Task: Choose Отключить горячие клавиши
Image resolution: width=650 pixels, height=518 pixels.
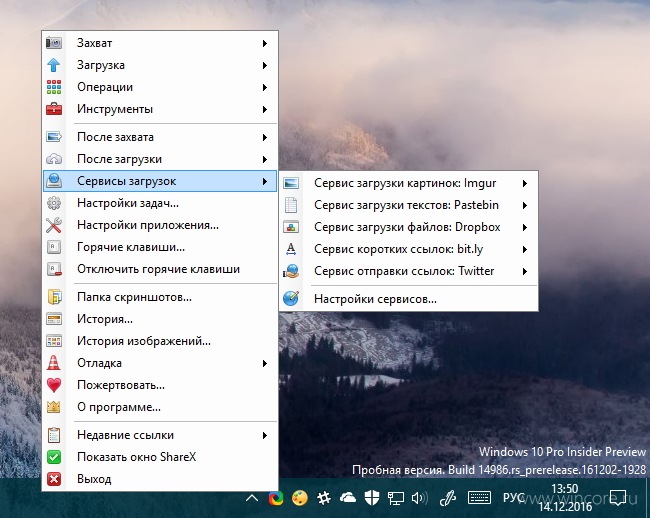Action: coord(160,269)
